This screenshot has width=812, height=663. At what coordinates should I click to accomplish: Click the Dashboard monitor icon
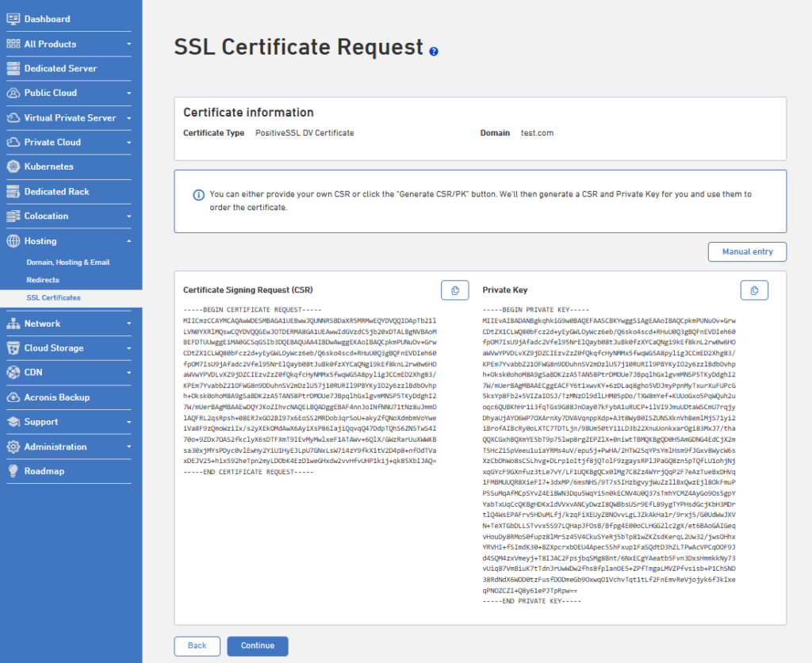tap(13, 19)
